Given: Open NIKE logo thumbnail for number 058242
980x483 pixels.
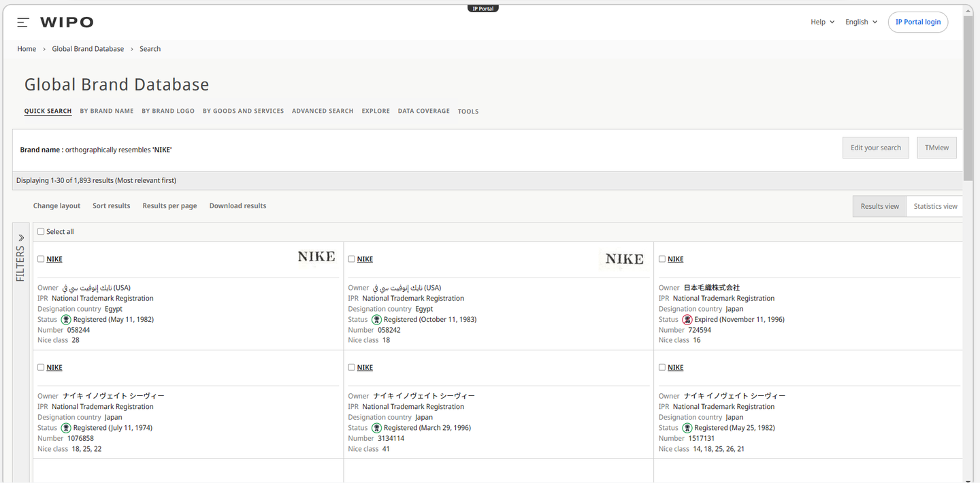Looking at the screenshot, I should 624,259.
